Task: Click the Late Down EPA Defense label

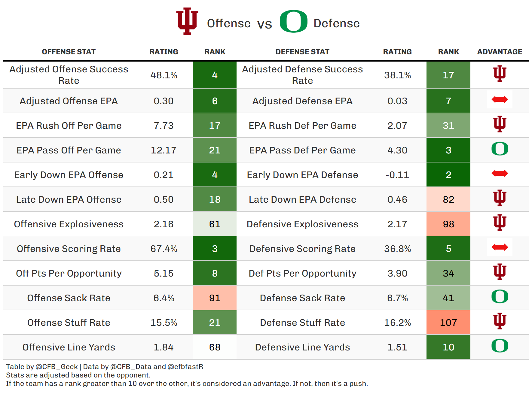Action: 302,199
